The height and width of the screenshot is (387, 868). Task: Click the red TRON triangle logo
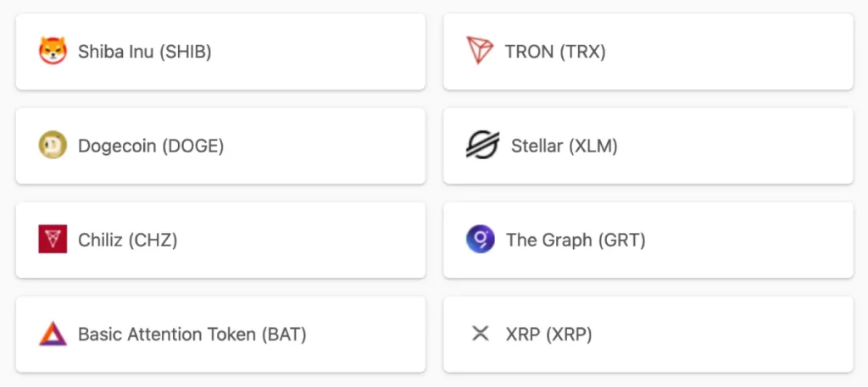click(x=480, y=51)
